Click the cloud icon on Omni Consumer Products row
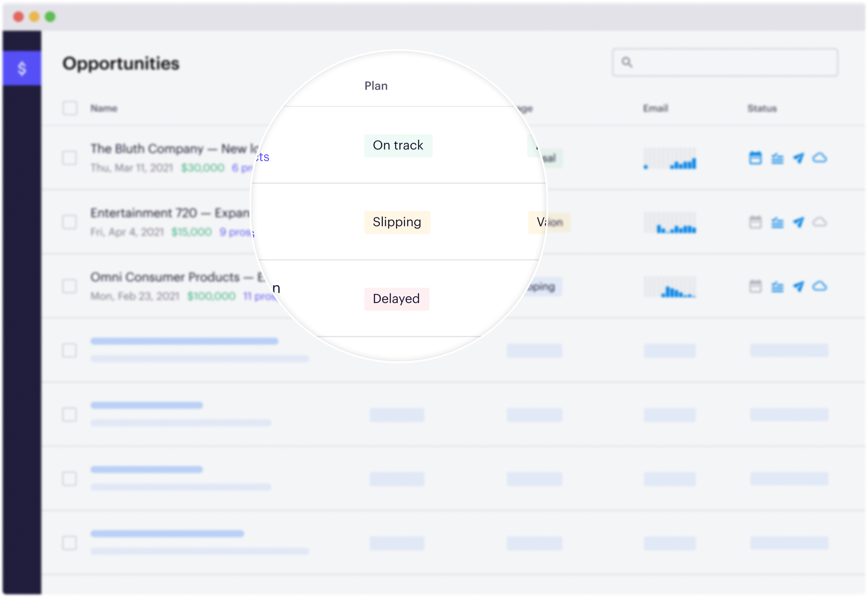This screenshot has width=868, height=597. click(x=819, y=287)
